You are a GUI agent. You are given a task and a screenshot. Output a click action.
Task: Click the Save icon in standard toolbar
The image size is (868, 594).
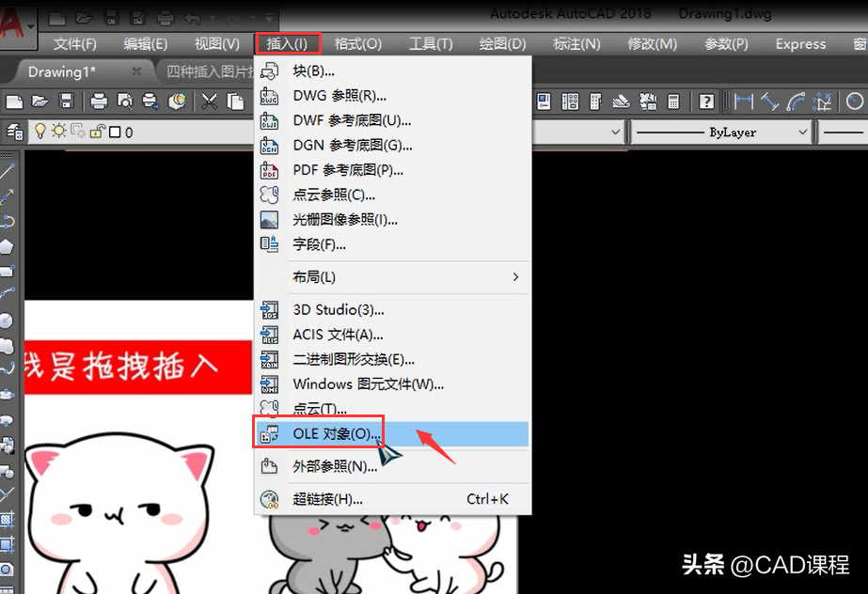pos(67,102)
